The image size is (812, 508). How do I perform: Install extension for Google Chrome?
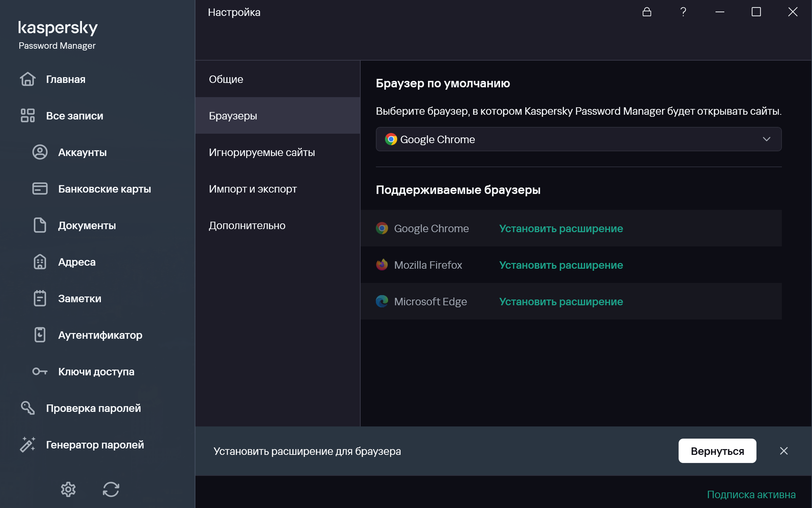click(x=561, y=228)
